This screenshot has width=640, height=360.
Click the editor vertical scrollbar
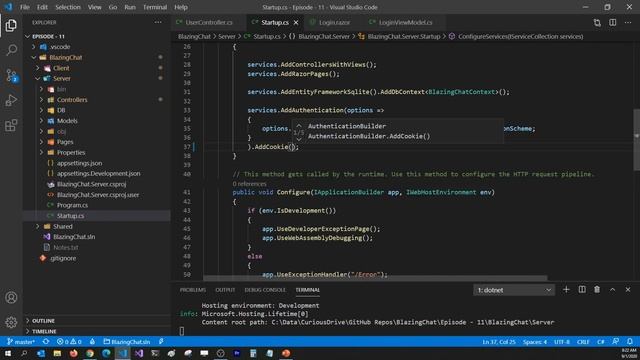[636, 140]
